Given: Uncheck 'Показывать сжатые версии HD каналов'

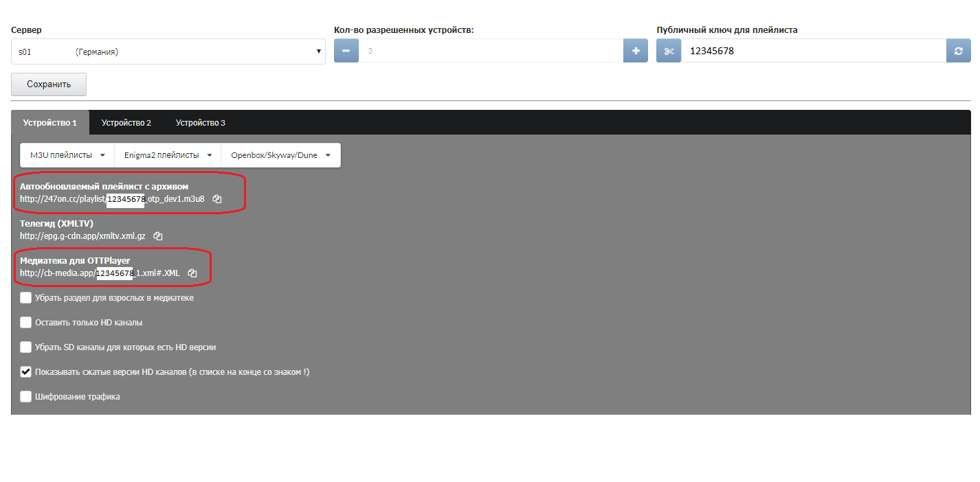Looking at the screenshot, I should pyautogui.click(x=26, y=372).
